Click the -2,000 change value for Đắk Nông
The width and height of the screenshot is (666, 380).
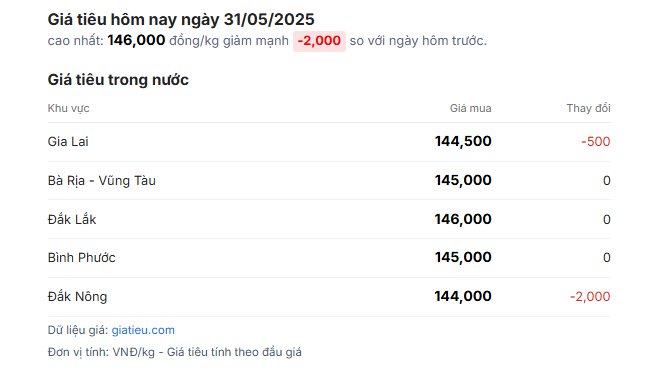tap(590, 296)
